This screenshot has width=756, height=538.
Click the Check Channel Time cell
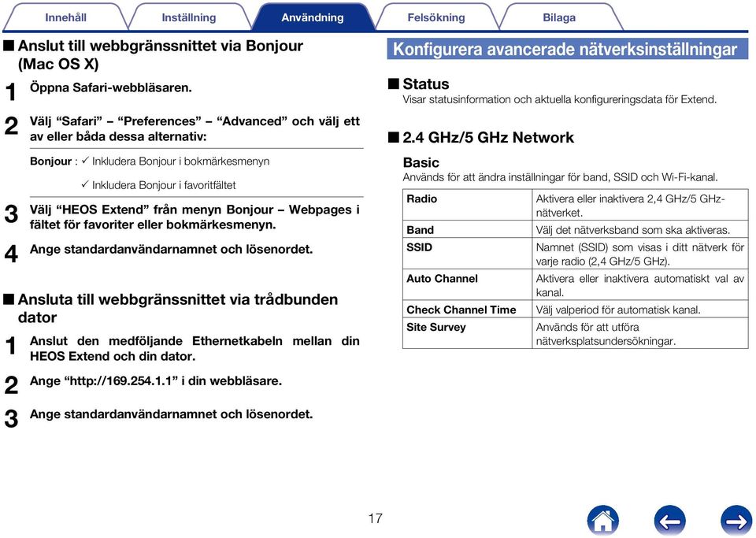point(468,310)
